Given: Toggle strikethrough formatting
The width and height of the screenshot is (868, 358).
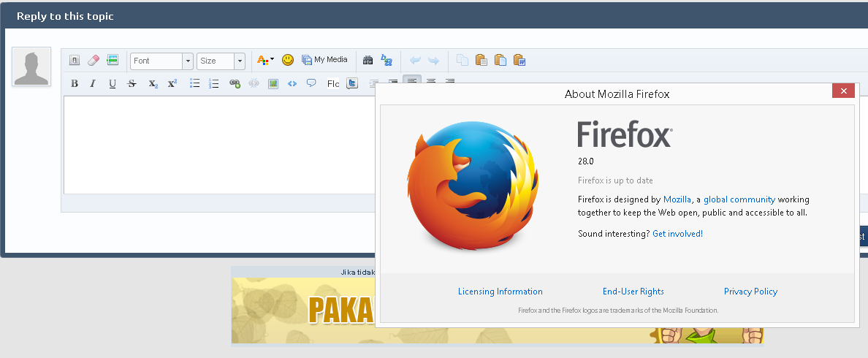Looking at the screenshot, I should click(x=132, y=83).
